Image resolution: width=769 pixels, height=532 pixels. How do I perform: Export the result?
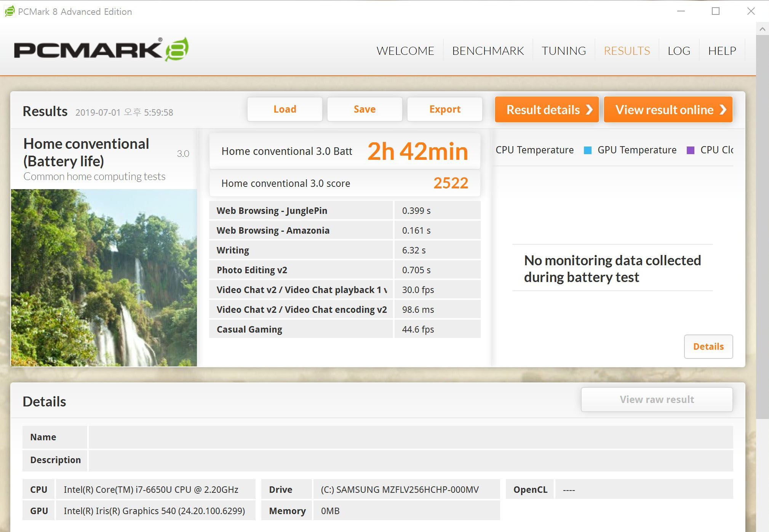pos(444,109)
